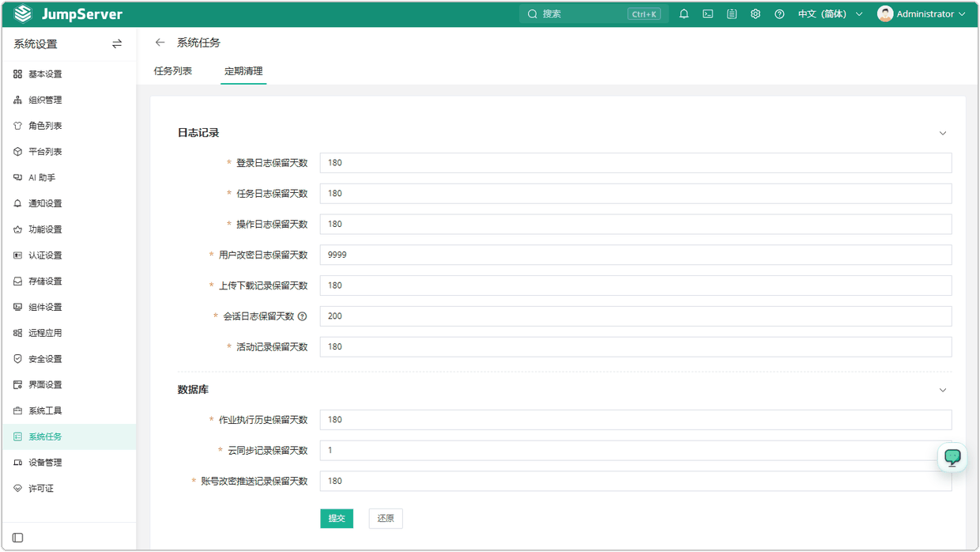
Task: Open 认证设置 in the sidebar
Action: [68, 255]
